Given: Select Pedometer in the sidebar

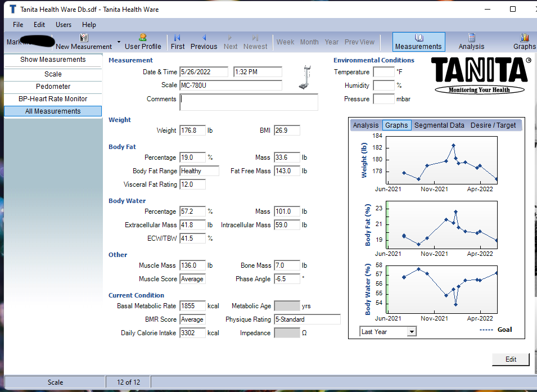Looking at the screenshot, I should click(x=53, y=87).
